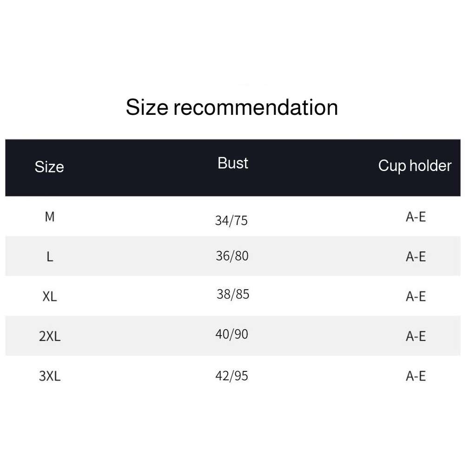Select the 40/90 bust value

coord(231,334)
